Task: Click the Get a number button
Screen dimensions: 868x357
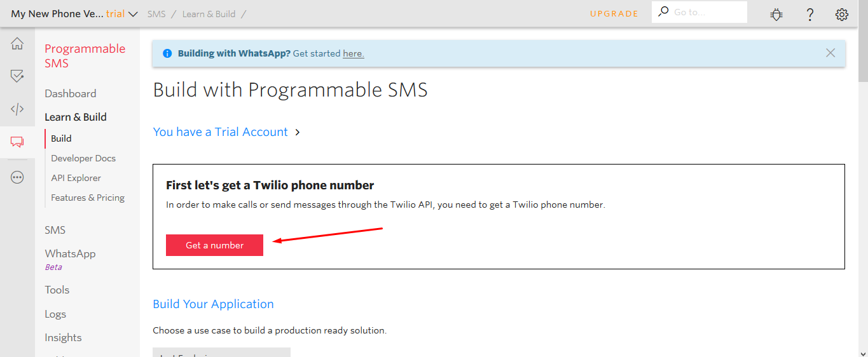Action: click(x=214, y=245)
